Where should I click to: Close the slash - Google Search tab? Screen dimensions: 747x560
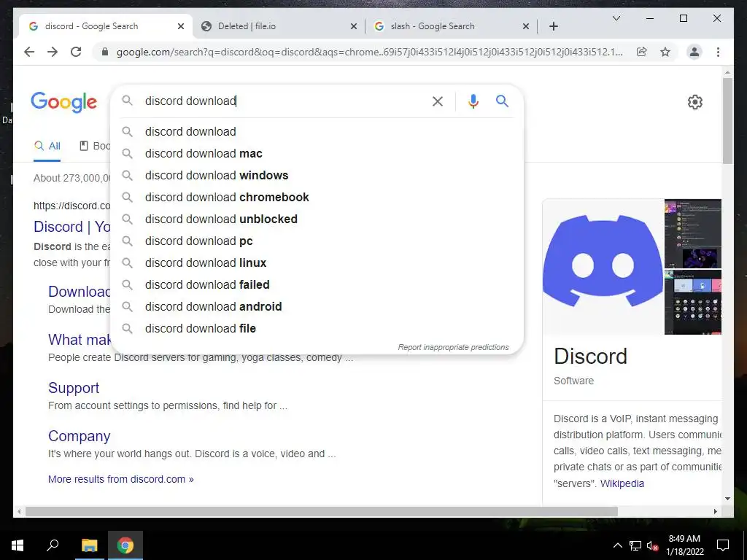[526, 26]
